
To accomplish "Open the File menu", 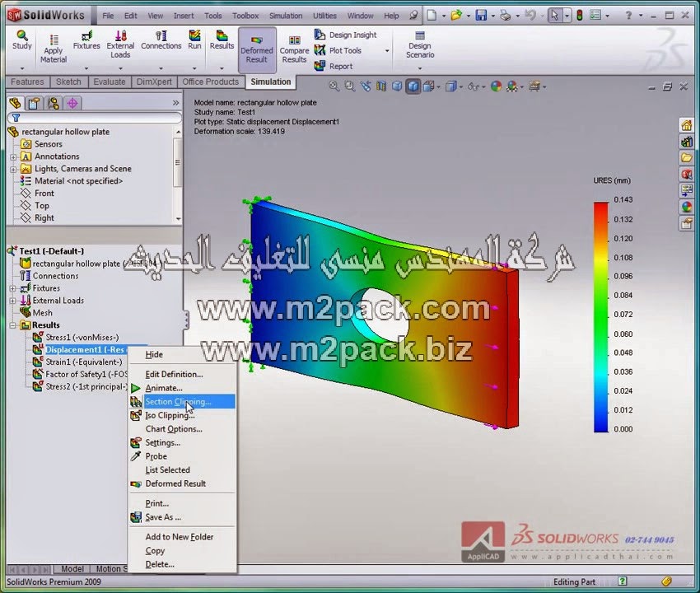I will 108,16.
